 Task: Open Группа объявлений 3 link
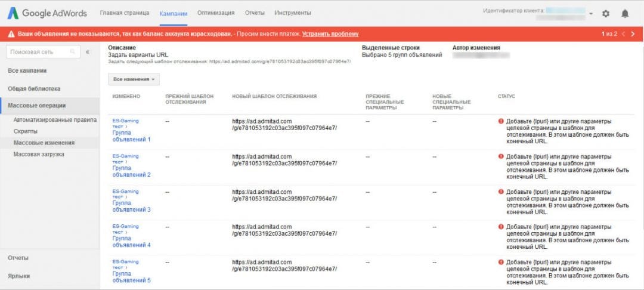tap(131, 206)
